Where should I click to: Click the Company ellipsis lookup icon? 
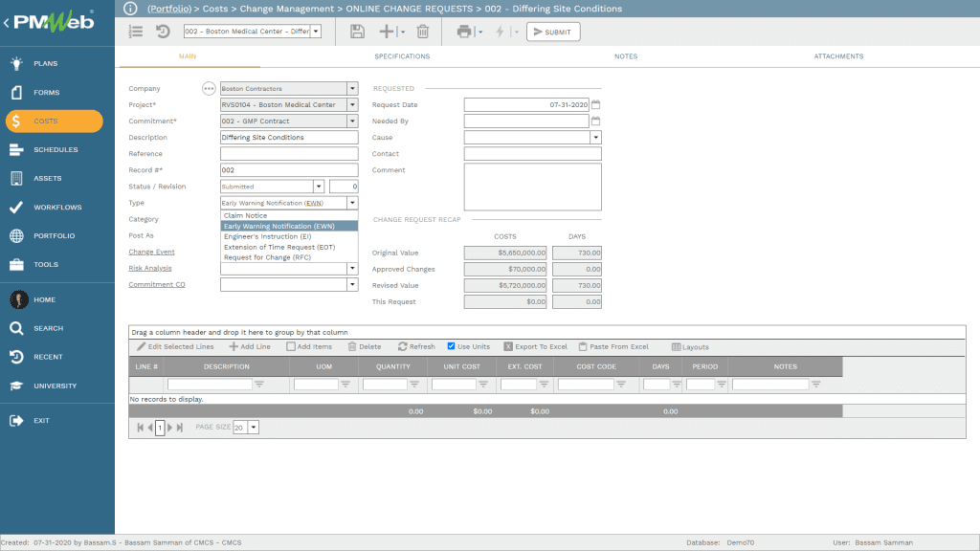pyautogui.click(x=209, y=89)
